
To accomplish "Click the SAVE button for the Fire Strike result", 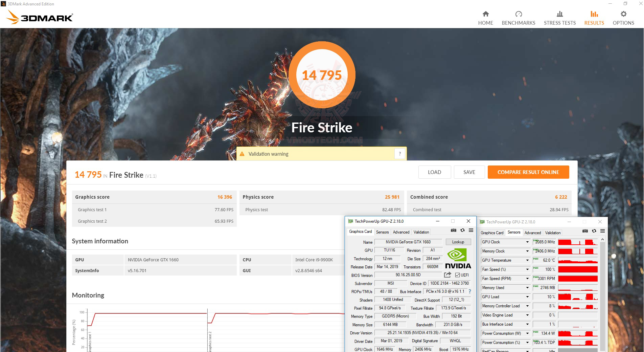I will click(469, 172).
